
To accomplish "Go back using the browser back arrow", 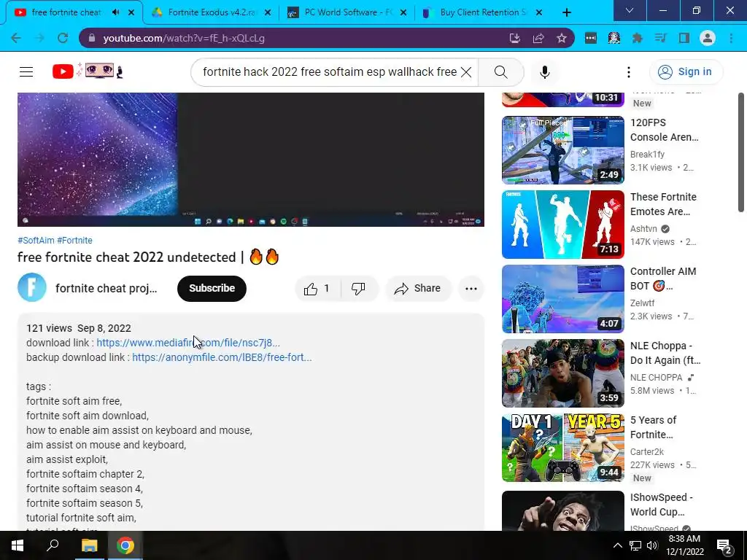I will [x=16, y=38].
